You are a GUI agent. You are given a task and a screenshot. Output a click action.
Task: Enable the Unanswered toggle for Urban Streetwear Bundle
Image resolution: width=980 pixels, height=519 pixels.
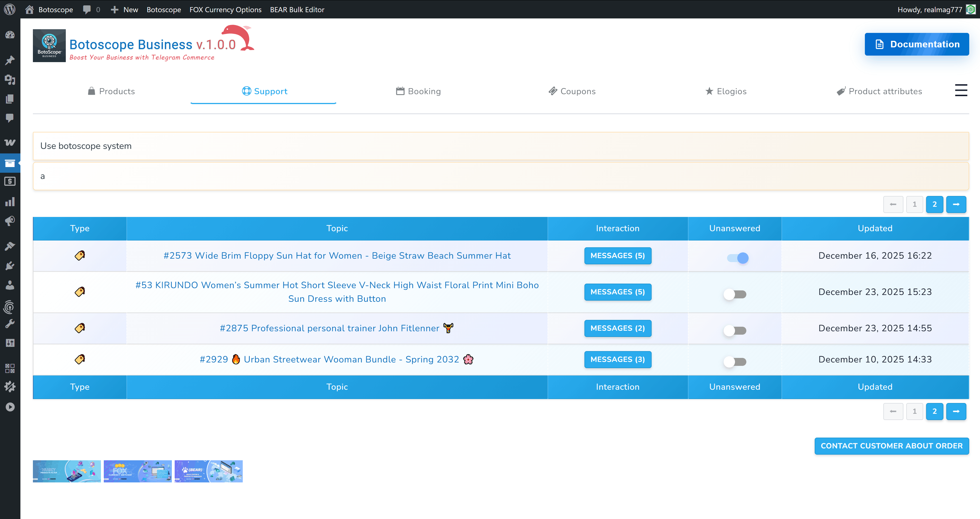[x=735, y=362]
